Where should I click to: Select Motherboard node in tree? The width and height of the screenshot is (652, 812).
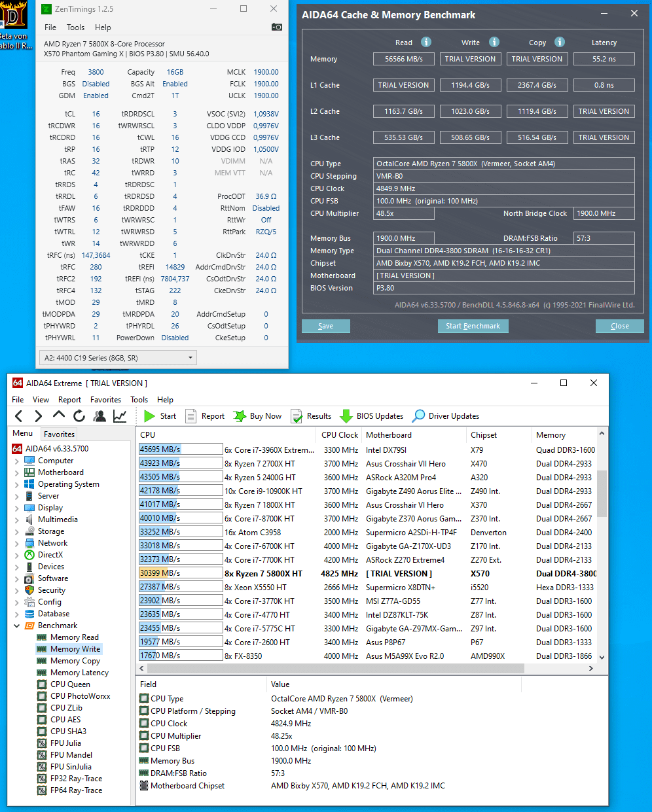pos(61,472)
